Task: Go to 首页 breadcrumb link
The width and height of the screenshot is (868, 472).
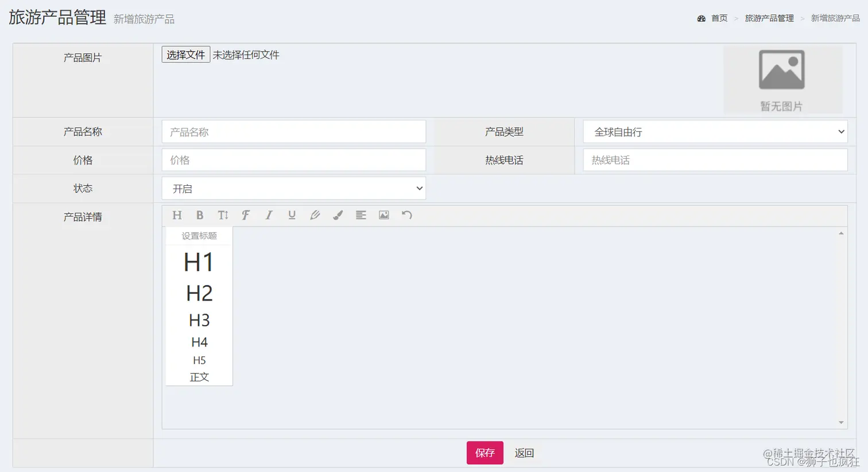Action: [719, 18]
